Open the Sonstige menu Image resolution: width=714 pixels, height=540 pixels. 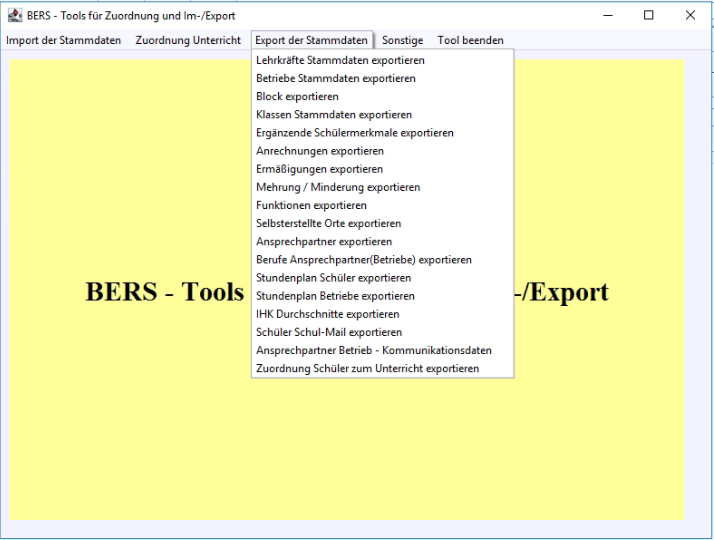click(x=402, y=40)
